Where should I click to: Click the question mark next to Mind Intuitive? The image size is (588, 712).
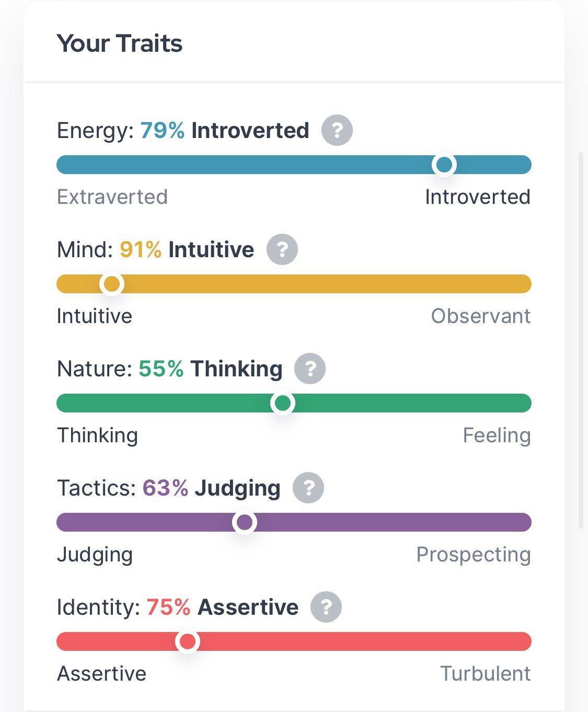pyautogui.click(x=282, y=249)
